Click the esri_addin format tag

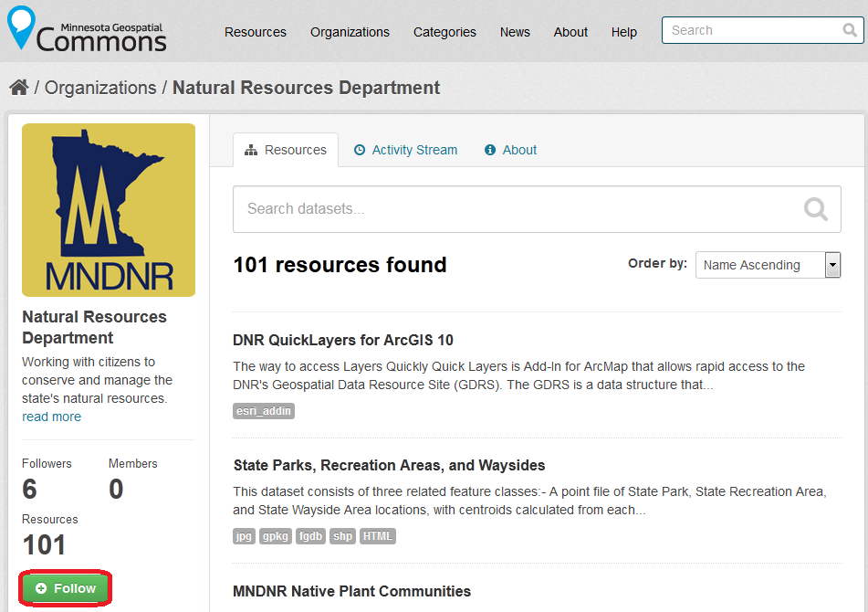[x=264, y=411]
